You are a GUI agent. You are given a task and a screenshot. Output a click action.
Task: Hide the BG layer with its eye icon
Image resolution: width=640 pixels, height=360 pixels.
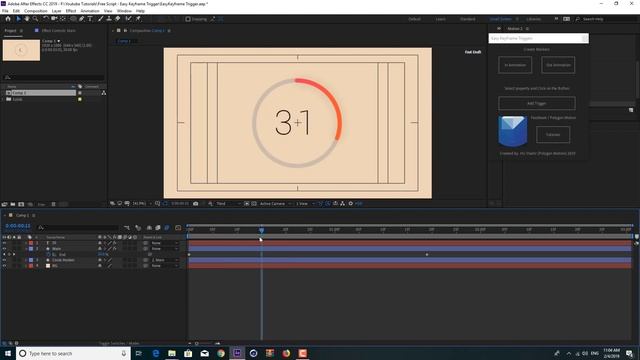(4, 266)
